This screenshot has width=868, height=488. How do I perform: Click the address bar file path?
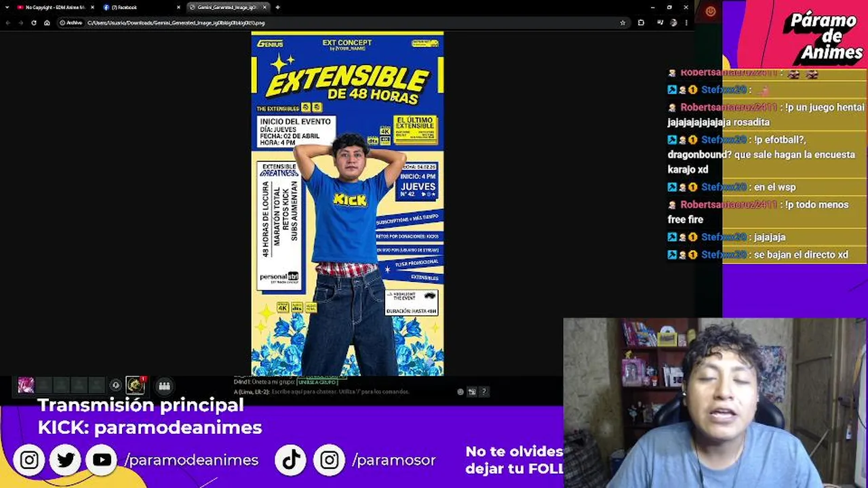pyautogui.click(x=176, y=23)
